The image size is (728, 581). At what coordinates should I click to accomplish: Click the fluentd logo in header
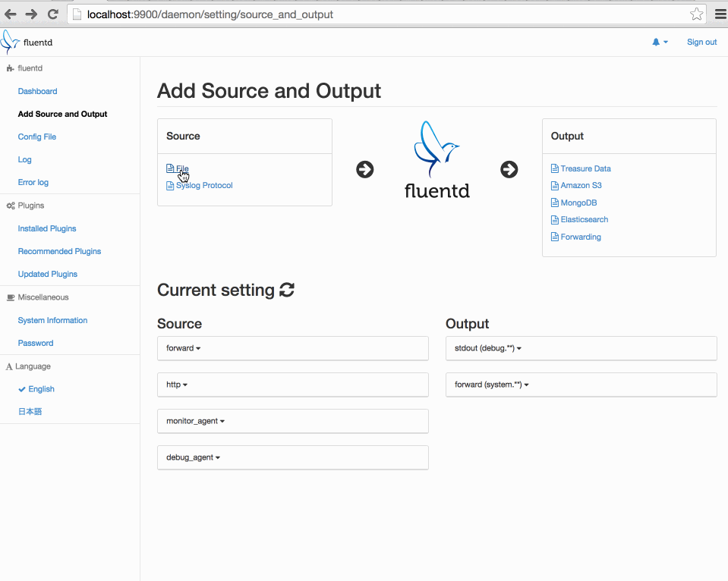coord(9,42)
